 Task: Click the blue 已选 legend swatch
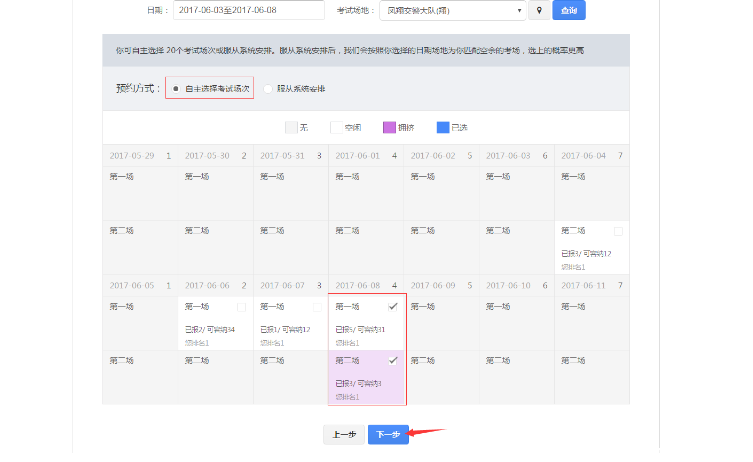click(x=443, y=128)
